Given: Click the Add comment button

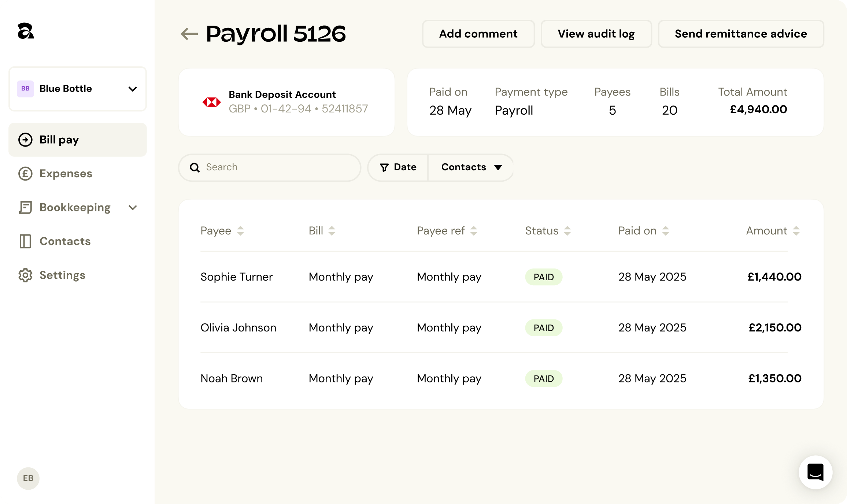Looking at the screenshot, I should 478,34.
